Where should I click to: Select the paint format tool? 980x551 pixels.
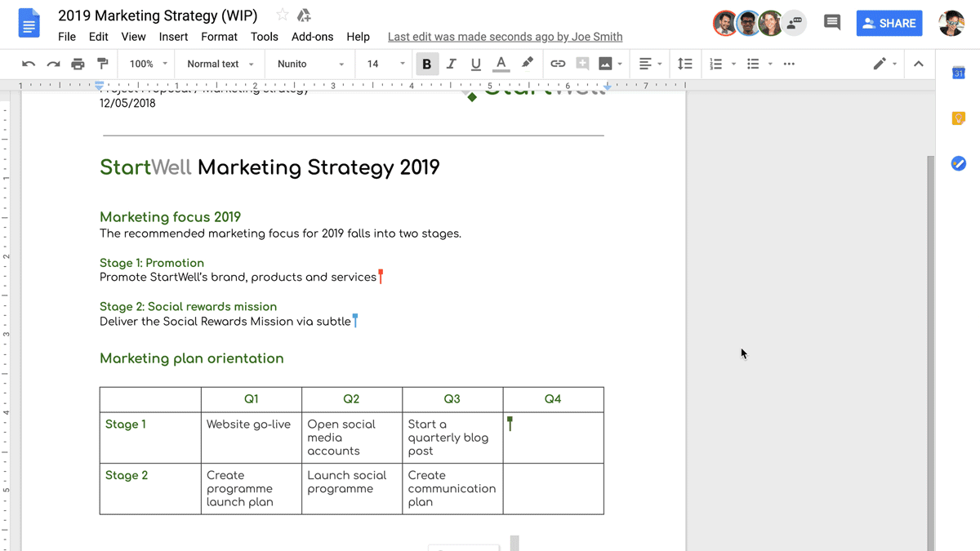tap(100, 64)
